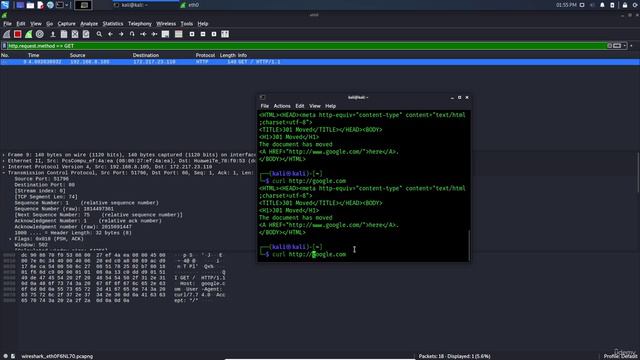Collapse Transmission Control Protocol row
The width and height of the screenshot is (640, 360).
coord(4,173)
